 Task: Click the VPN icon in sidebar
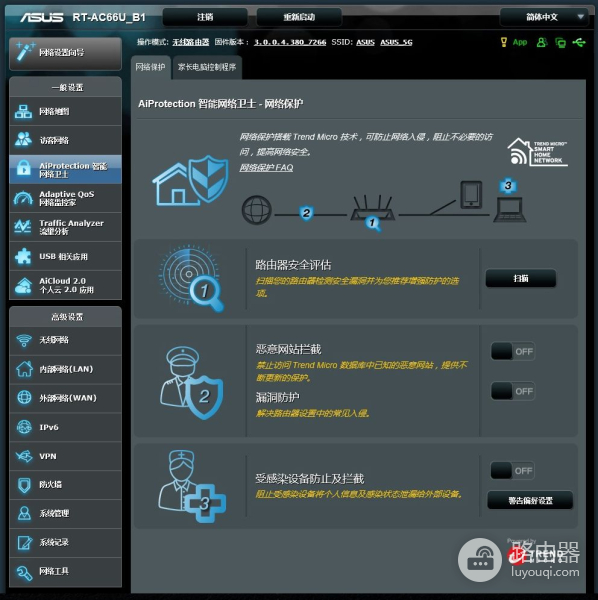coord(24,456)
